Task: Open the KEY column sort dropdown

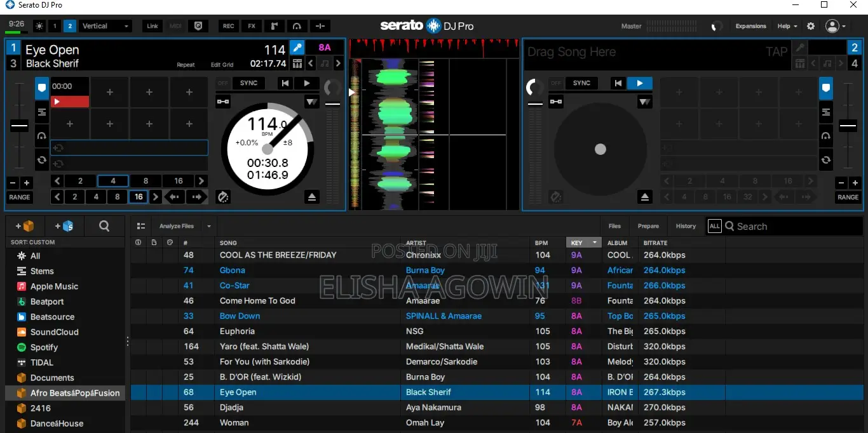Action: (x=595, y=243)
